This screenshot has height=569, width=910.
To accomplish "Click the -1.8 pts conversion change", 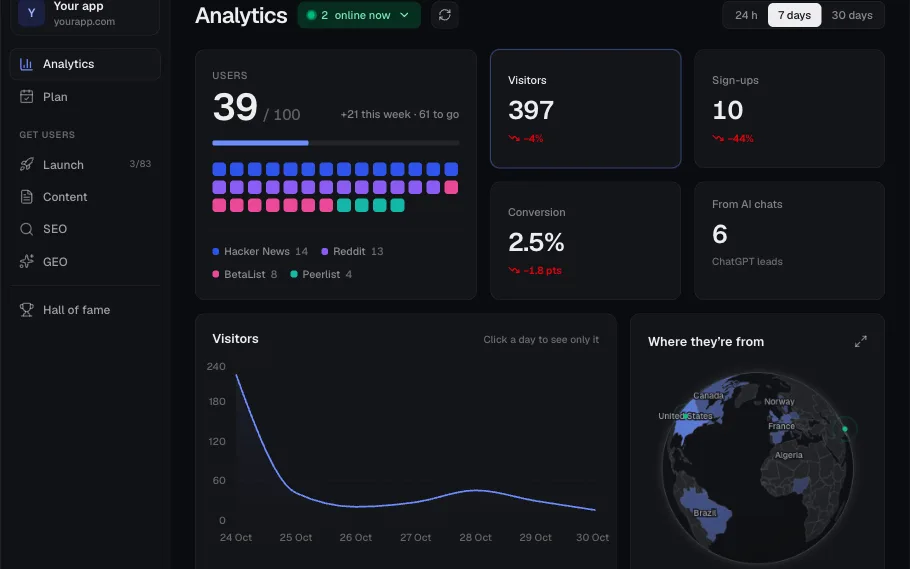I will tap(542, 270).
